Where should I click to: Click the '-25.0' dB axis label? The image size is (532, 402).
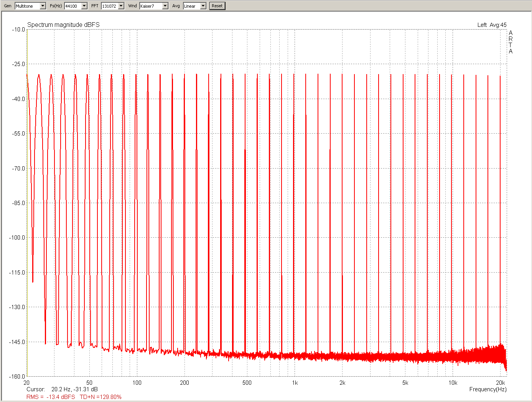click(18, 64)
